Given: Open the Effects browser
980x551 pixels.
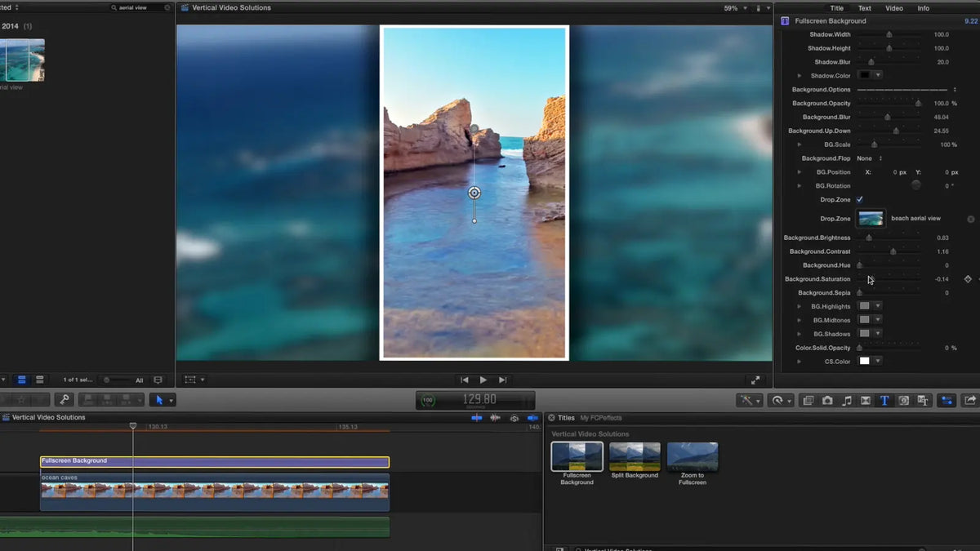Looking at the screenshot, I should [x=808, y=400].
